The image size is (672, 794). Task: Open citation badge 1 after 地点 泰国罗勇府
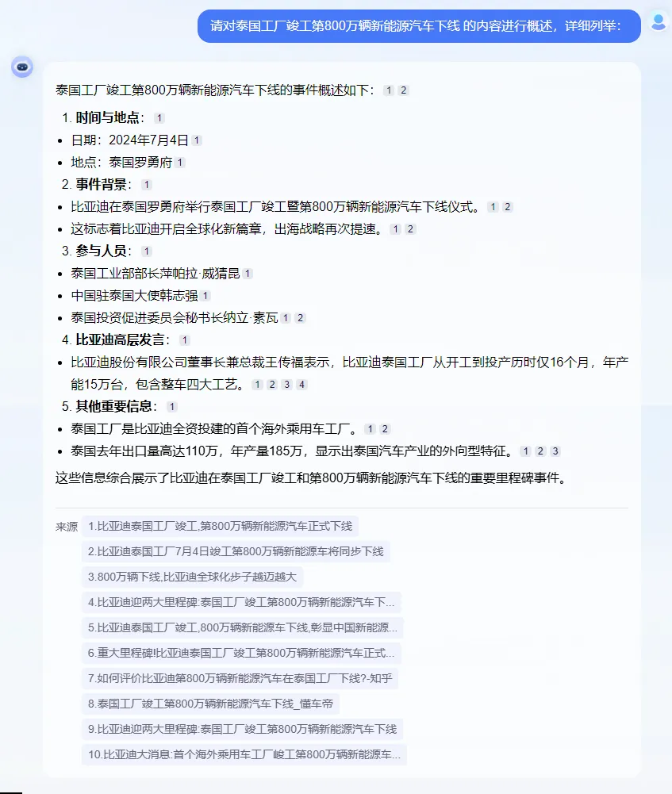180,163
